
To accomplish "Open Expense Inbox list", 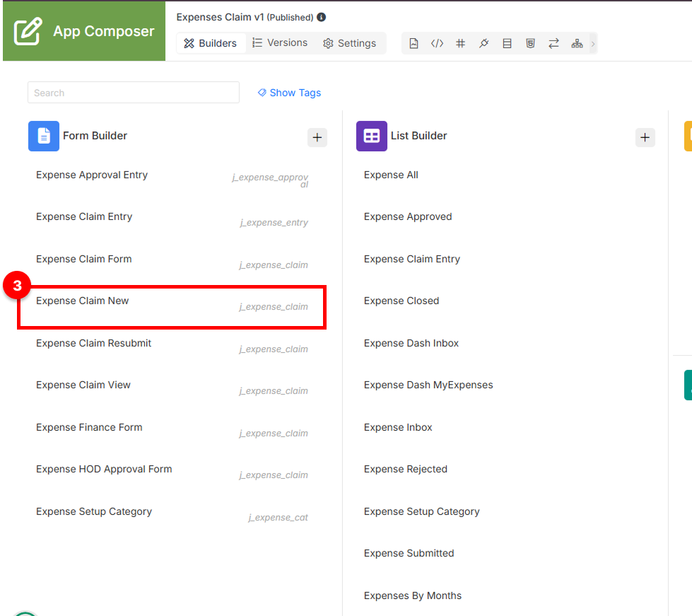I will click(x=398, y=427).
